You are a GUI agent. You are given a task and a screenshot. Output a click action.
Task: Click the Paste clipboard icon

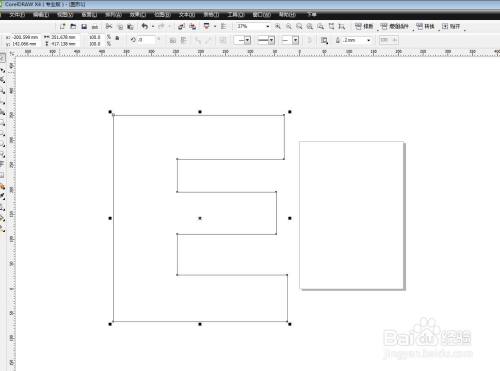pyautogui.click(x=131, y=26)
